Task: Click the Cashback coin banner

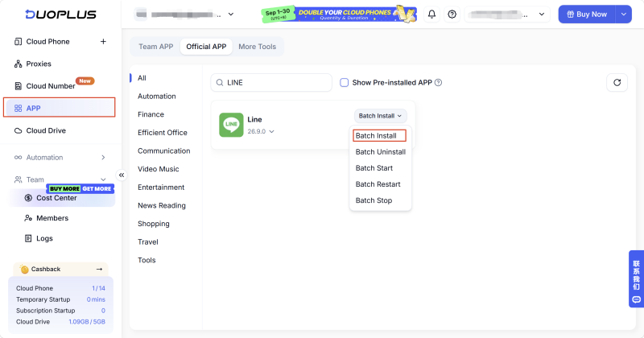Action: click(x=61, y=269)
